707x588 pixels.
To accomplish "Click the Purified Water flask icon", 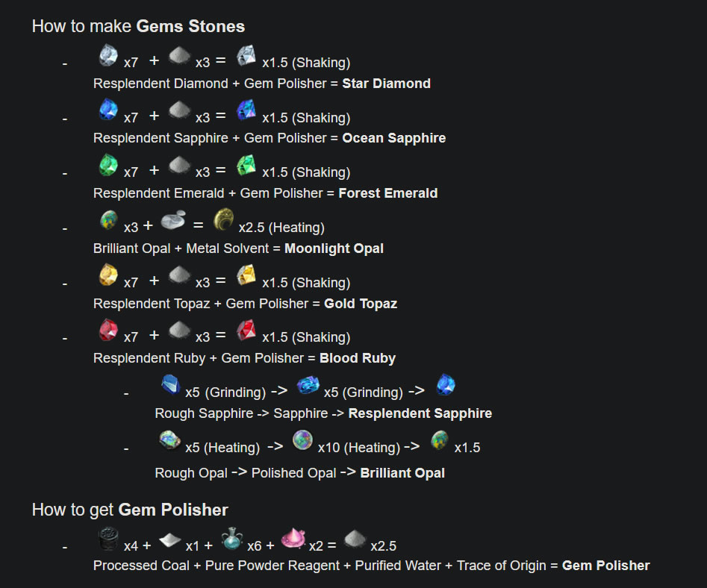I will tap(232, 539).
